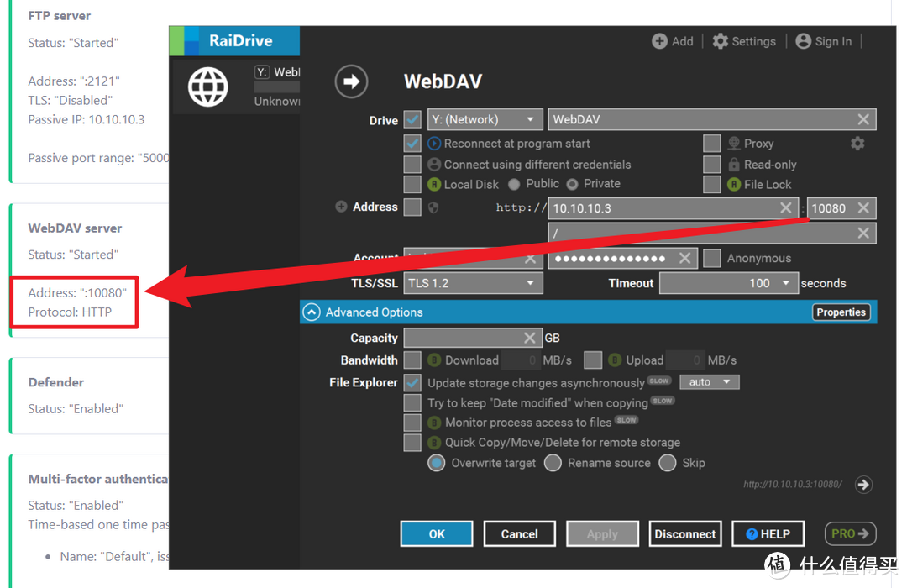Click the Cancel button
Screen dimensions: 907x588
click(520, 533)
